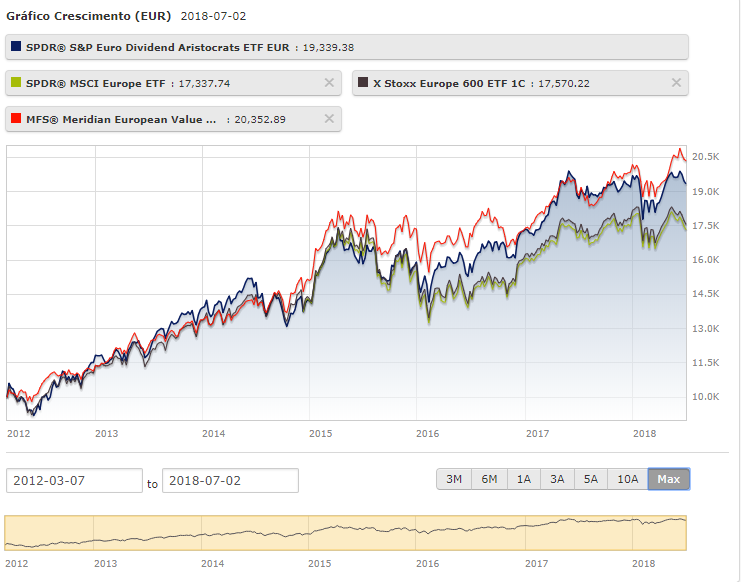Image resolution: width=741 pixels, height=582 pixels.
Task: Click the 2015 mark in navigator timeline
Action: 320,563
